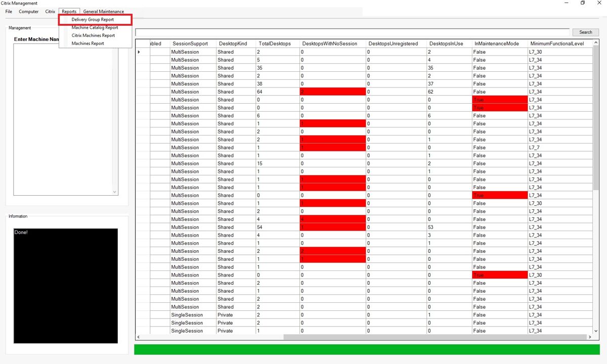This screenshot has height=364, width=607.
Task: Select the TotalDesktops cell showing 5
Action: 277,60
